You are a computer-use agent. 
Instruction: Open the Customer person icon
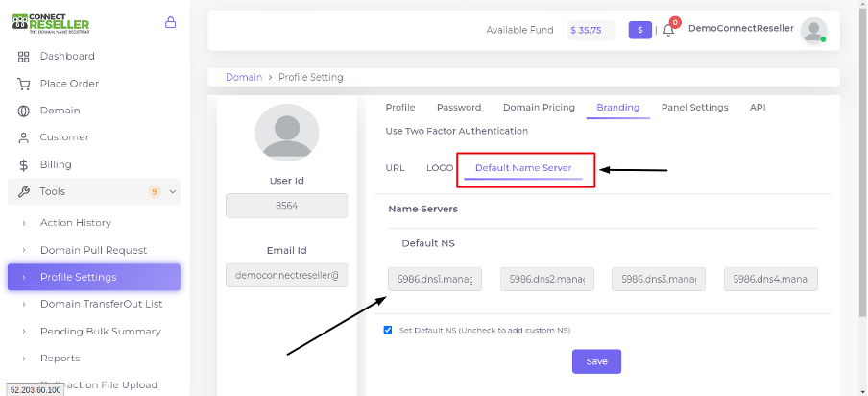coord(23,137)
